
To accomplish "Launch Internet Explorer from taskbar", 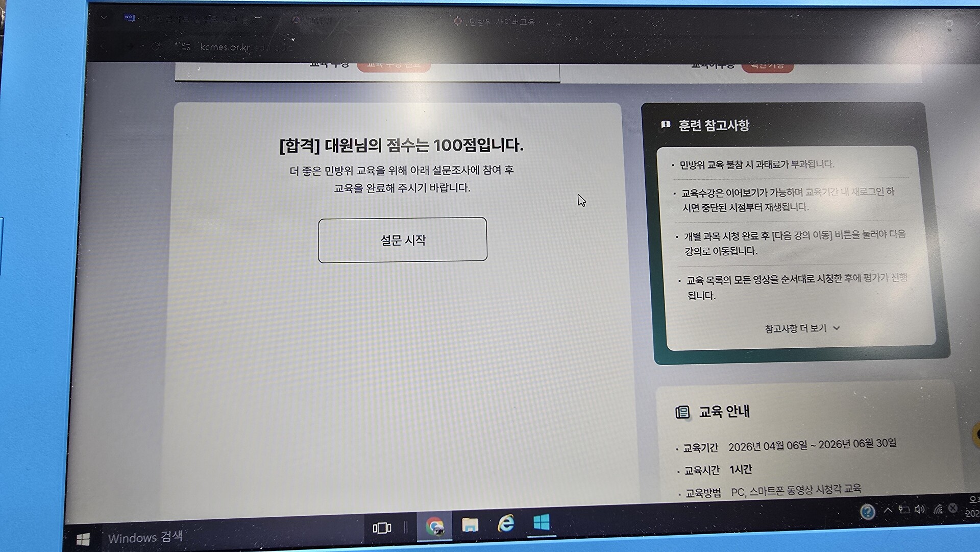I will click(x=506, y=523).
